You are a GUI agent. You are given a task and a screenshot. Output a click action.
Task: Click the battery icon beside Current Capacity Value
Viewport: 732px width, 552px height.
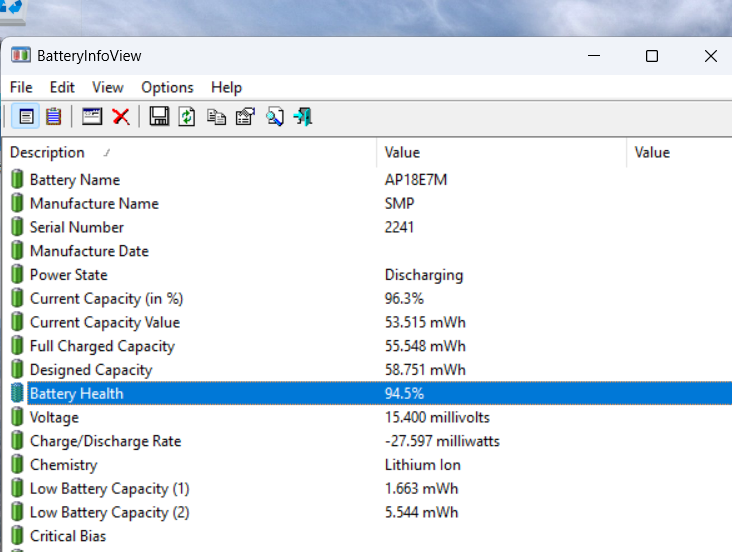pos(17,322)
